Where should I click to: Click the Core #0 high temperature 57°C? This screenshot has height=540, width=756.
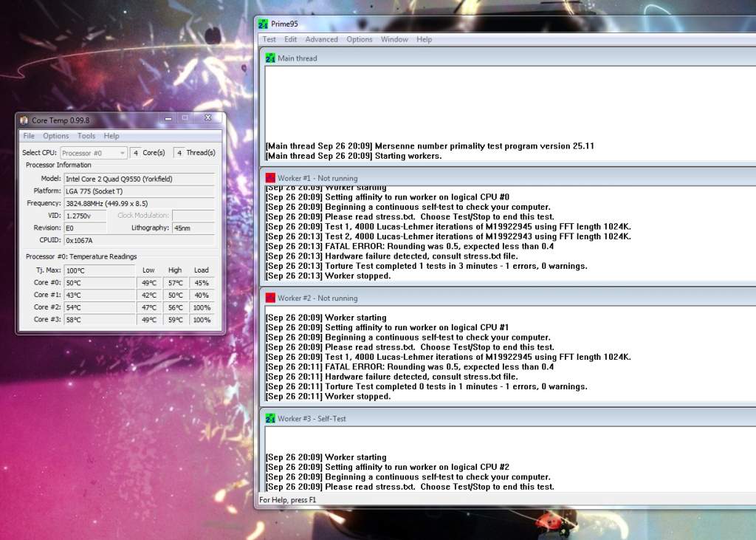tap(176, 283)
